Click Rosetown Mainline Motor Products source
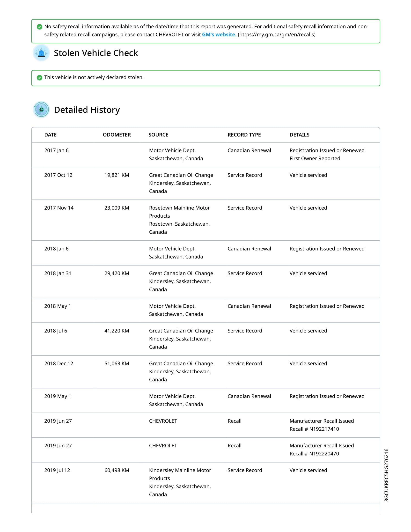The height and width of the screenshot is (532, 411). click(x=179, y=212)
